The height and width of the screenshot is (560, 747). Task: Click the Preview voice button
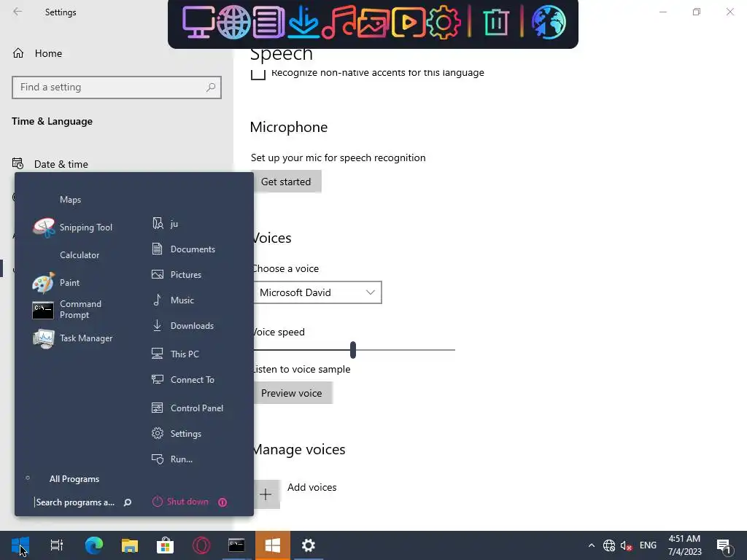[292, 393]
